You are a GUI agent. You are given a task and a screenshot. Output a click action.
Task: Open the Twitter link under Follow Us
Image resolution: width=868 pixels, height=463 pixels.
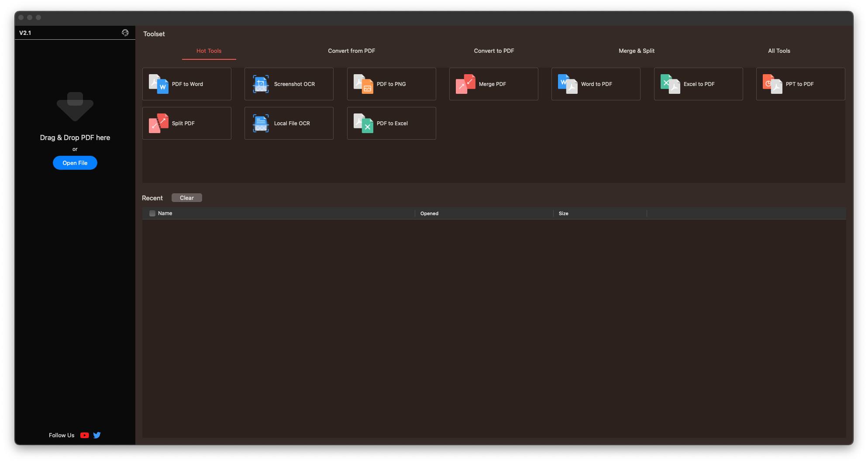[97, 435]
